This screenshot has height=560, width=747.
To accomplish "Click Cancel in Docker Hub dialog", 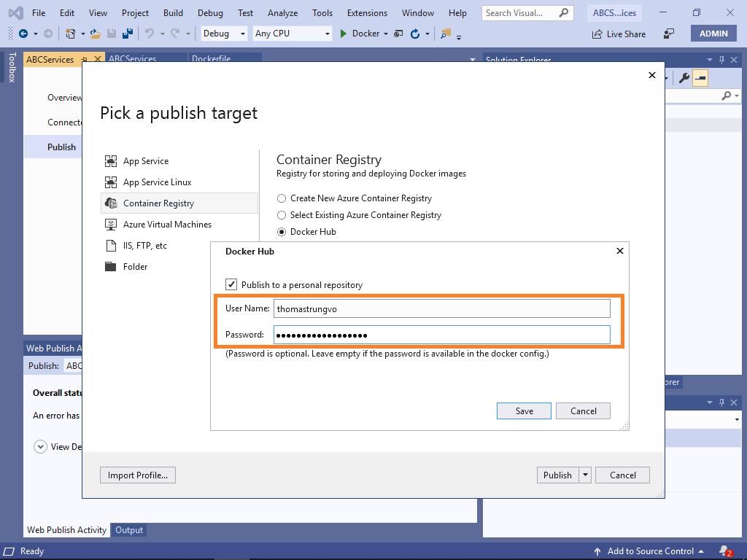I will (583, 411).
